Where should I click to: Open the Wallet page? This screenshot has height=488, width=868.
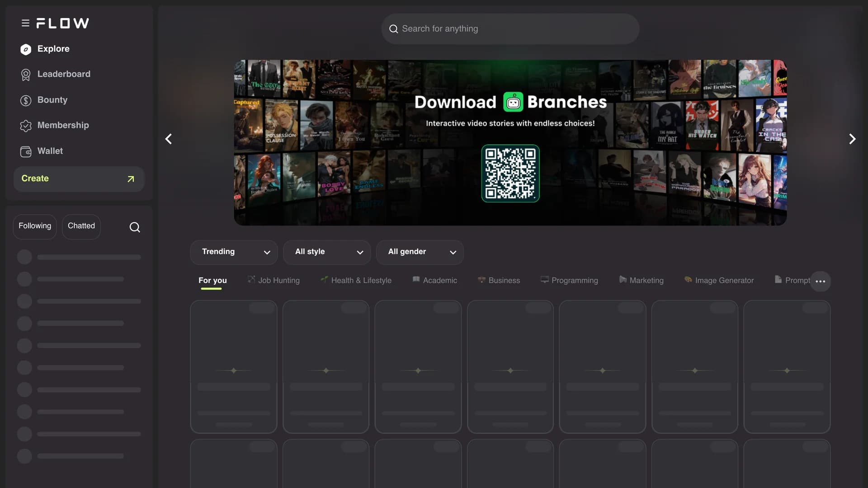pos(50,151)
